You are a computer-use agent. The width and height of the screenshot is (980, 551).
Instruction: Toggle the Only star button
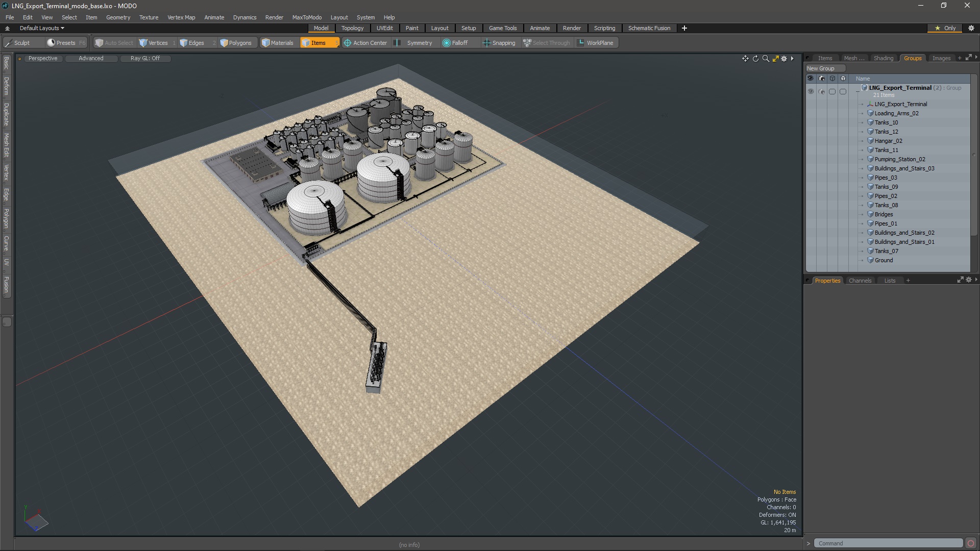point(945,28)
